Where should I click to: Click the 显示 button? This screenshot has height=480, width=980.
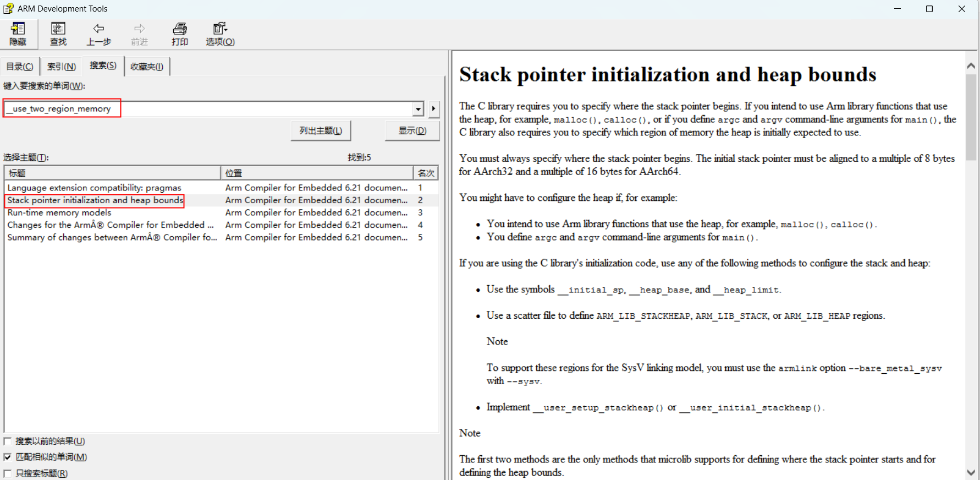pos(412,131)
